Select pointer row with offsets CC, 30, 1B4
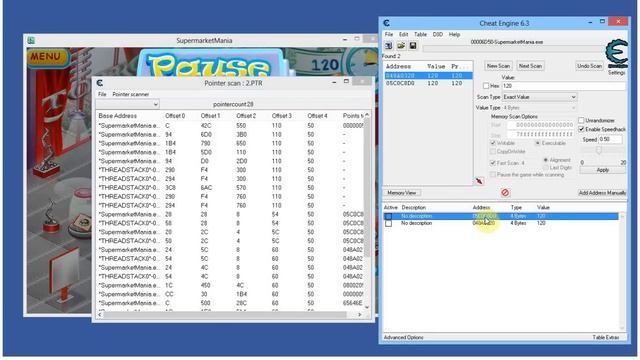The width and height of the screenshot is (640, 360). [230, 294]
